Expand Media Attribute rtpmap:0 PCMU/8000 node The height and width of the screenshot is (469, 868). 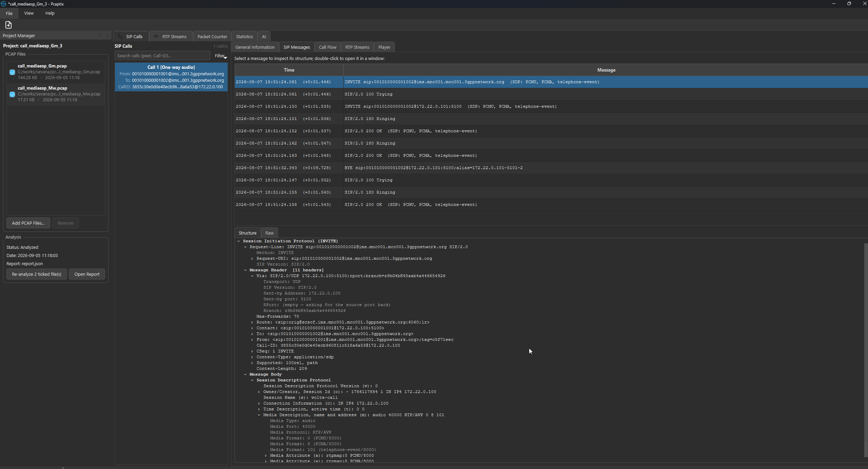266,456
